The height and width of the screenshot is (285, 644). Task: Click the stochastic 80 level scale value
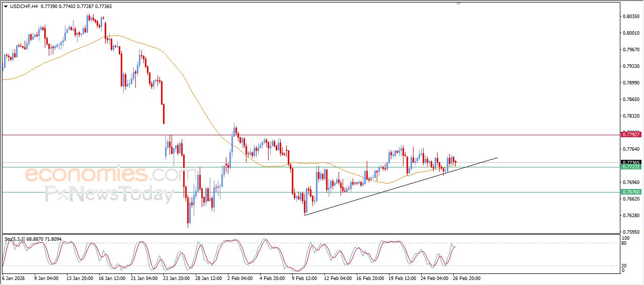point(625,243)
